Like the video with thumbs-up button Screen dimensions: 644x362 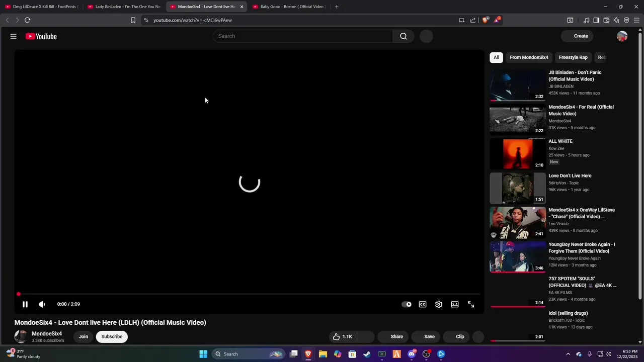click(x=342, y=337)
